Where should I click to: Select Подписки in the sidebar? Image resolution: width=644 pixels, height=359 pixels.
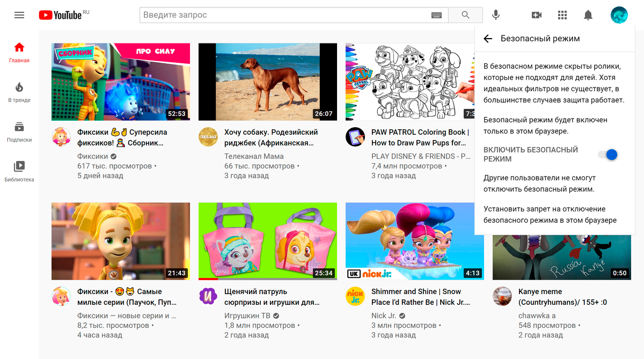pos(19,132)
